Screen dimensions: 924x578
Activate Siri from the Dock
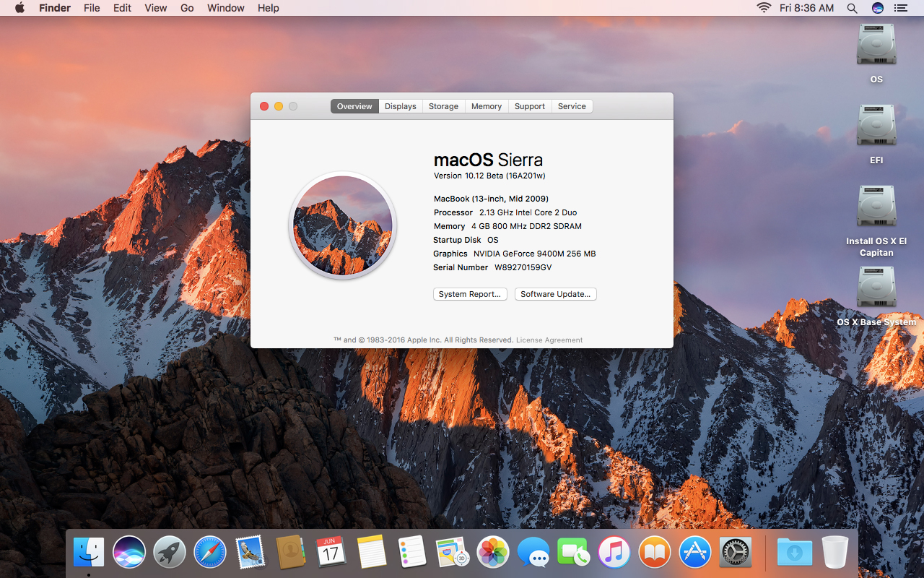point(128,552)
